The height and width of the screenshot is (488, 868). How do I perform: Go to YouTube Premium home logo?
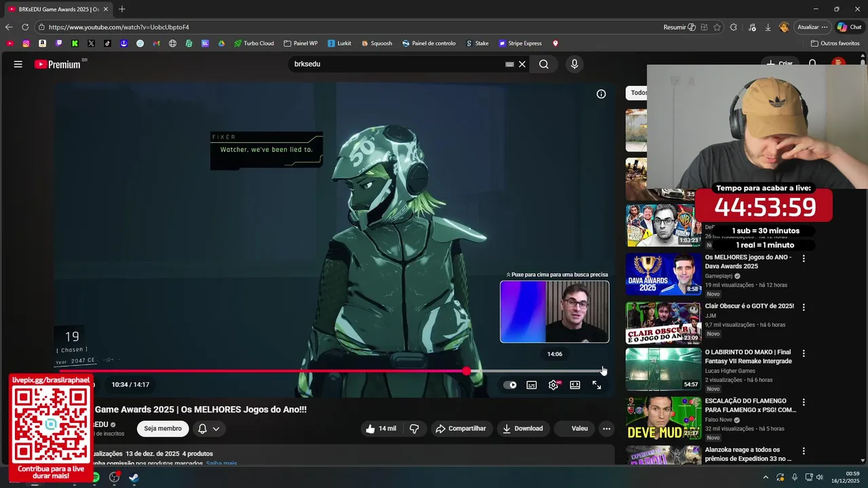[x=58, y=64]
